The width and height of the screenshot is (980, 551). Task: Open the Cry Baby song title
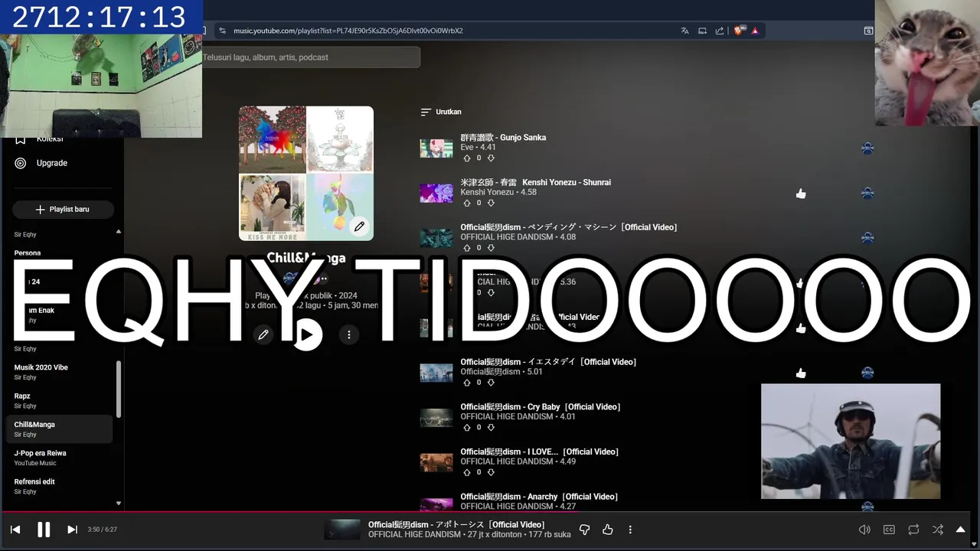click(x=540, y=407)
